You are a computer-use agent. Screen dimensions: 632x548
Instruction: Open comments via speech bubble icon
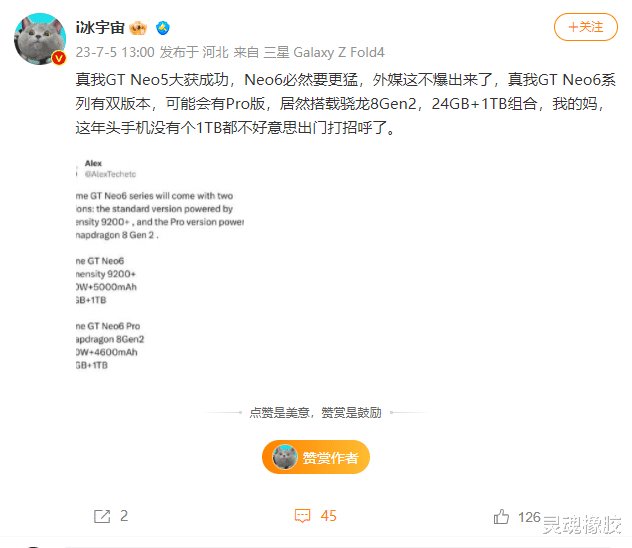click(x=302, y=516)
